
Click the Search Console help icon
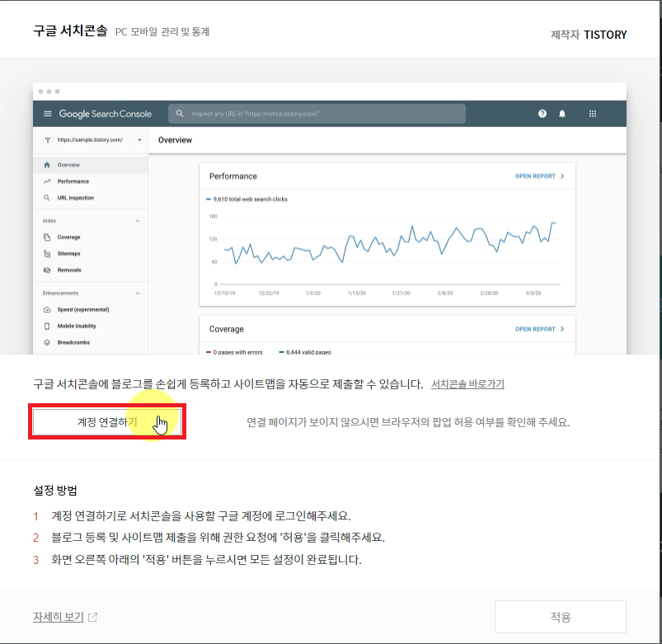542,114
